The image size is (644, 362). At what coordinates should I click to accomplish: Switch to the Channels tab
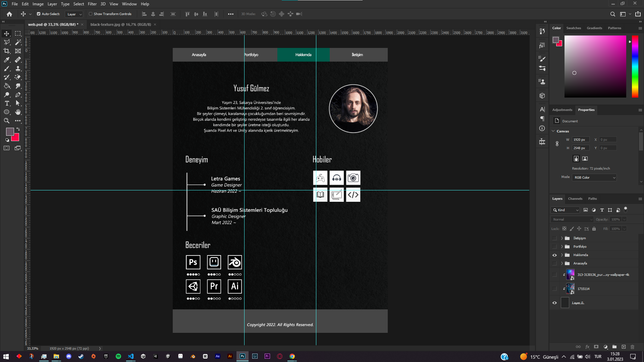click(x=576, y=198)
